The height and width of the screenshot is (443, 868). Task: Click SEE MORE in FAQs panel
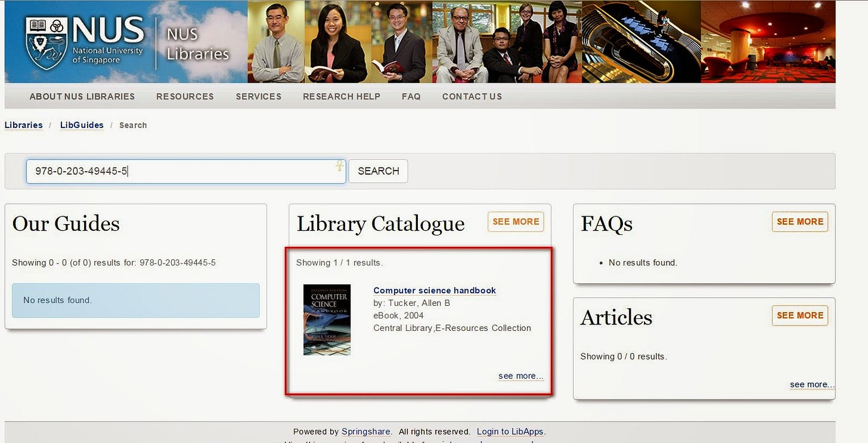(799, 222)
